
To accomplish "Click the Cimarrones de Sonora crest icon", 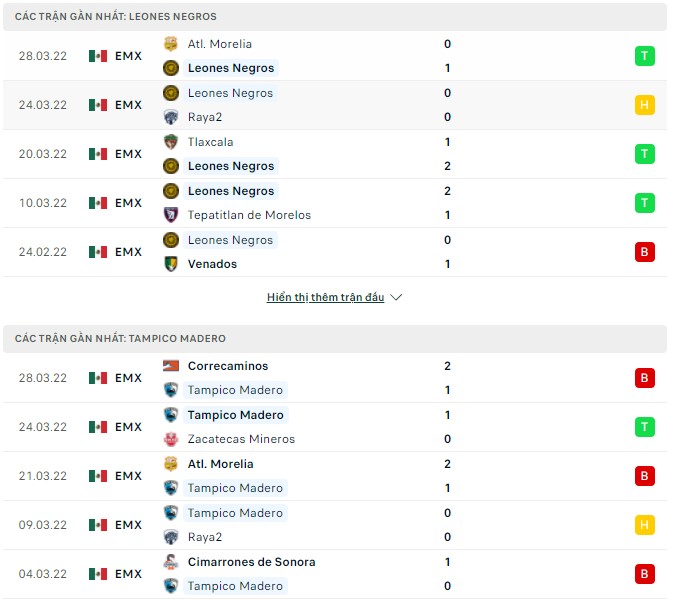I will click(x=171, y=562).
